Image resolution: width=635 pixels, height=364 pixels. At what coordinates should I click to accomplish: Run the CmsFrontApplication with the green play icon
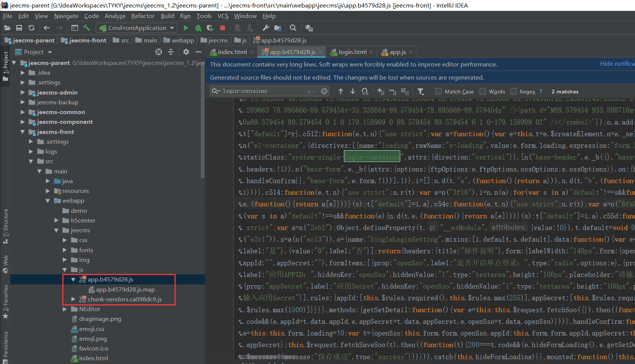click(186, 28)
